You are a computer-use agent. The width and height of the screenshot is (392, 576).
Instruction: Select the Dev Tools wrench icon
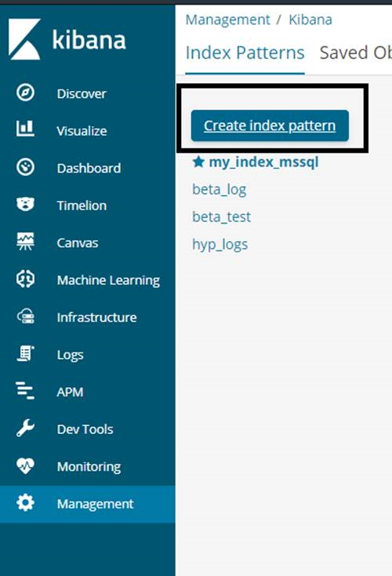point(25,428)
